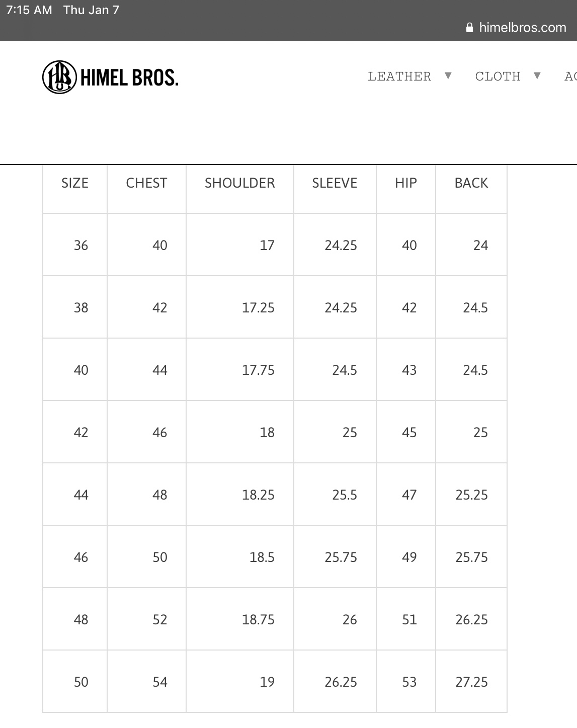
Task: Click the Himel Bros. circular logo icon
Action: point(59,77)
